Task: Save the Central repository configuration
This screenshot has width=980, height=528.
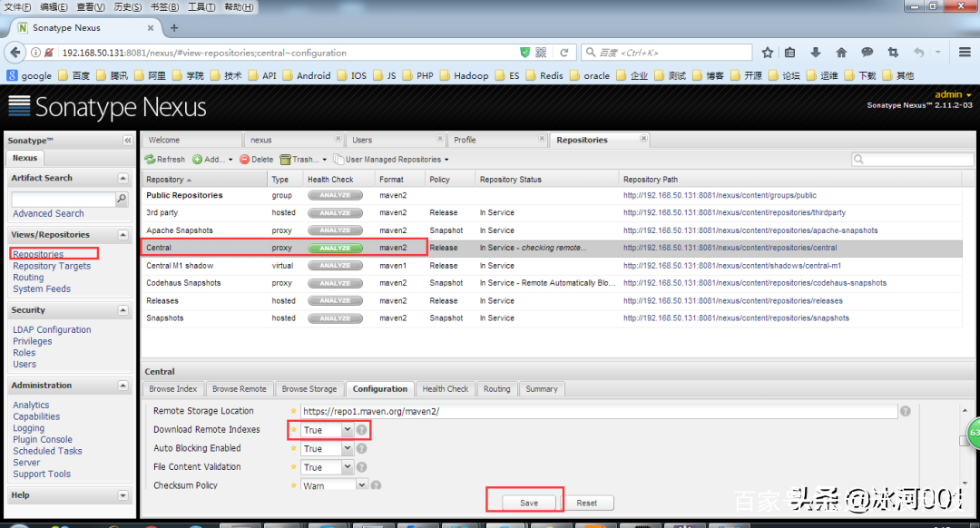Action: point(529,503)
